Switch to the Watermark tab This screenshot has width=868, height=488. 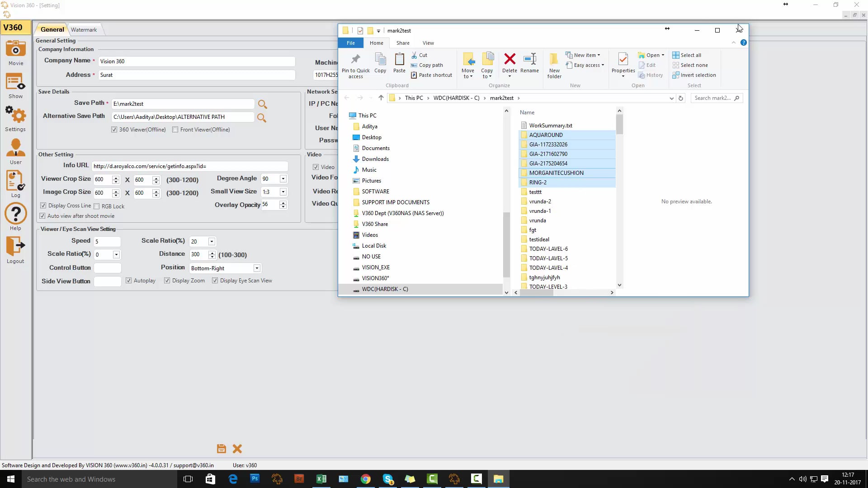pyautogui.click(x=84, y=30)
